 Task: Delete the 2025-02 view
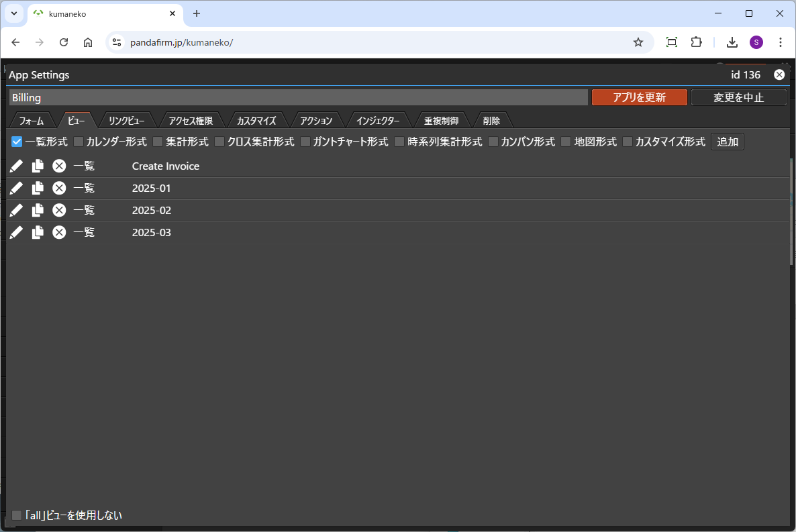pyautogui.click(x=59, y=211)
